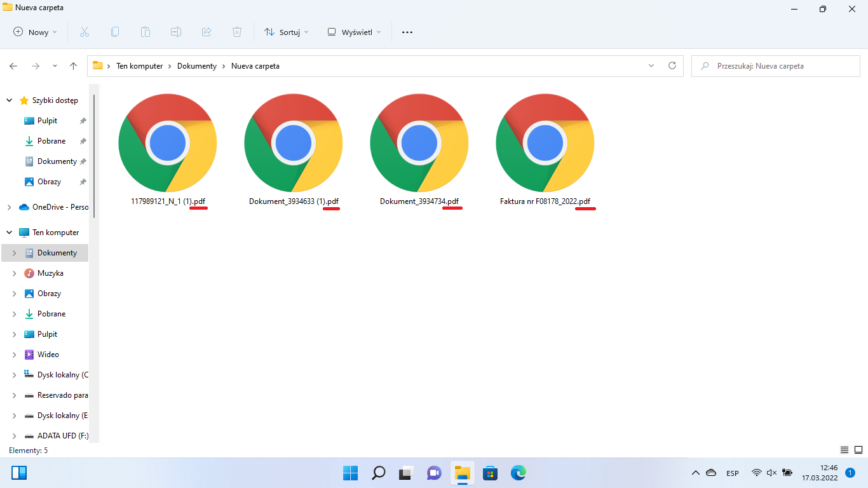Open Widgets icon on taskbar
This screenshot has width=868, height=488.
click(19, 473)
